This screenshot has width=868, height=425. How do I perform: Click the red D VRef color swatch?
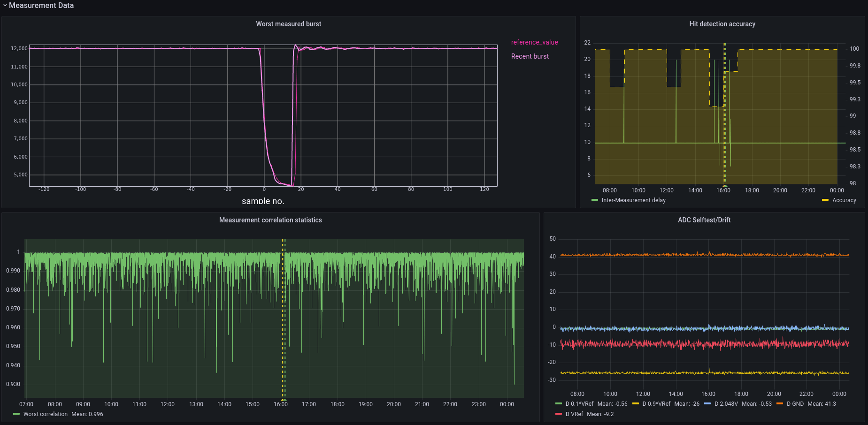(559, 414)
